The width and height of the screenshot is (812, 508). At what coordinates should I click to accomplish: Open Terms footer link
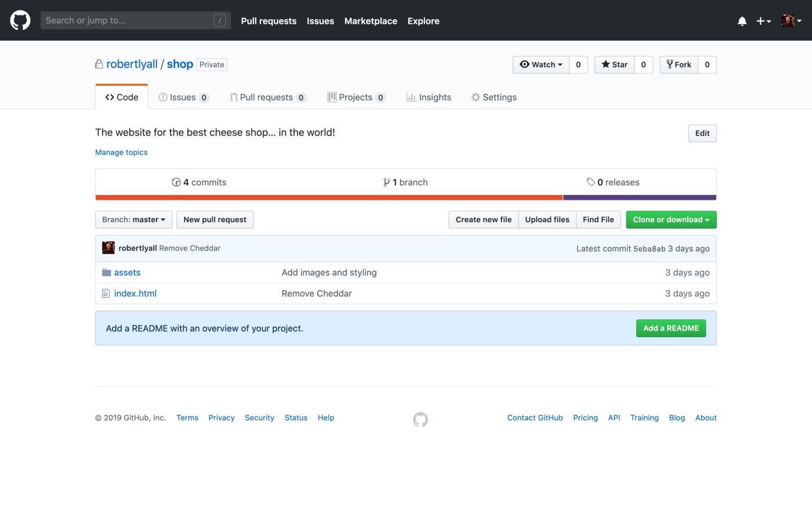[187, 417]
